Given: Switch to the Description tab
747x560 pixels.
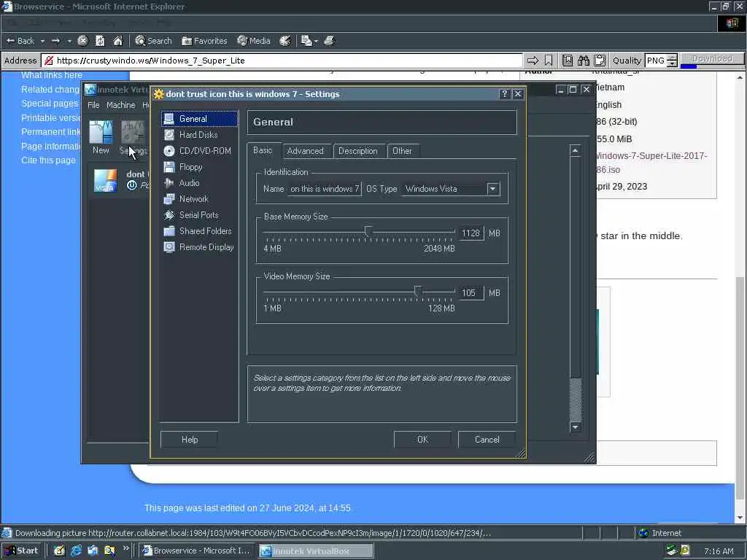Looking at the screenshot, I should tap(357, 151).
